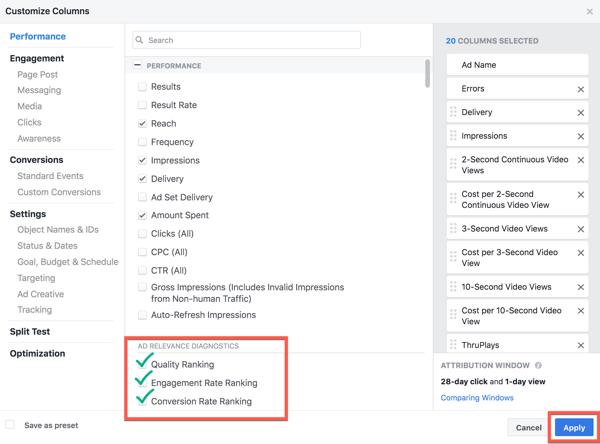600x444 pixels.
Task: Remove the Errors column with its X icon
Action: pyautogui.click(x=580, y=89)
